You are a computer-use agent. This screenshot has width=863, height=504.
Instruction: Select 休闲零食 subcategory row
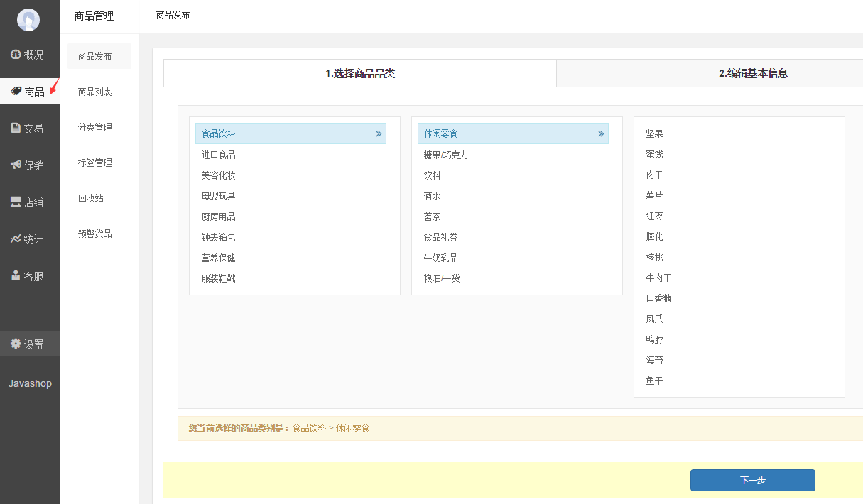pos(513,133)
